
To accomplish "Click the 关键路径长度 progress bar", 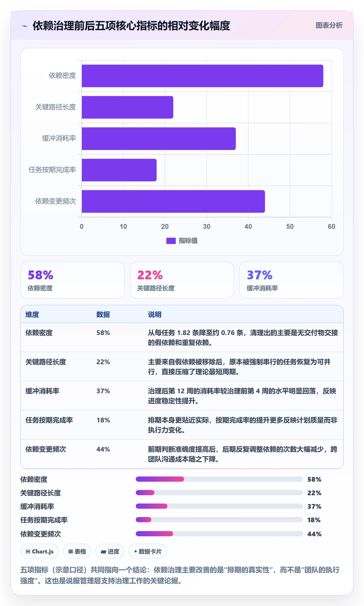I will point(219,493).
